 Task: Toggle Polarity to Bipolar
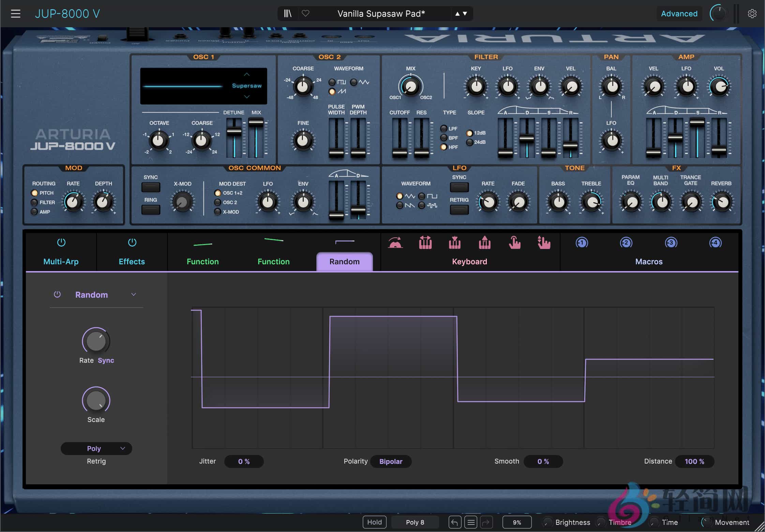click(x=391, y=461)
